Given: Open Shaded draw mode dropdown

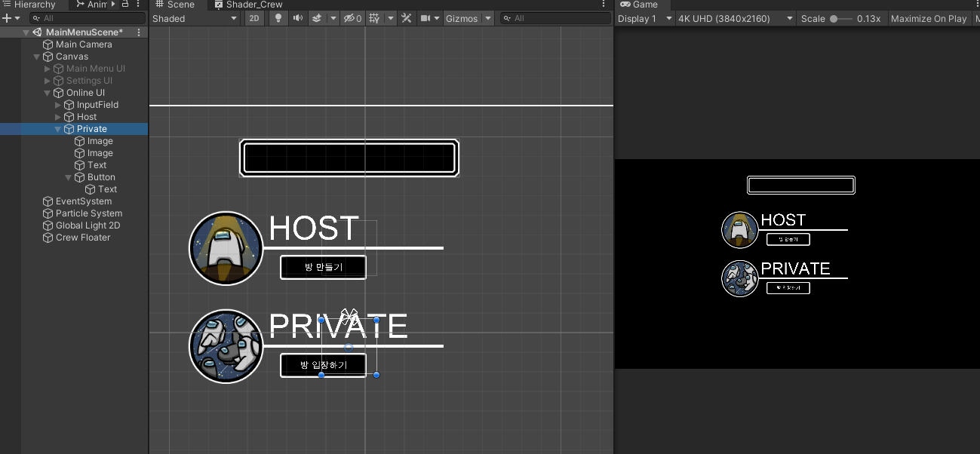Looking at the screenshot, I should [195, 18].
